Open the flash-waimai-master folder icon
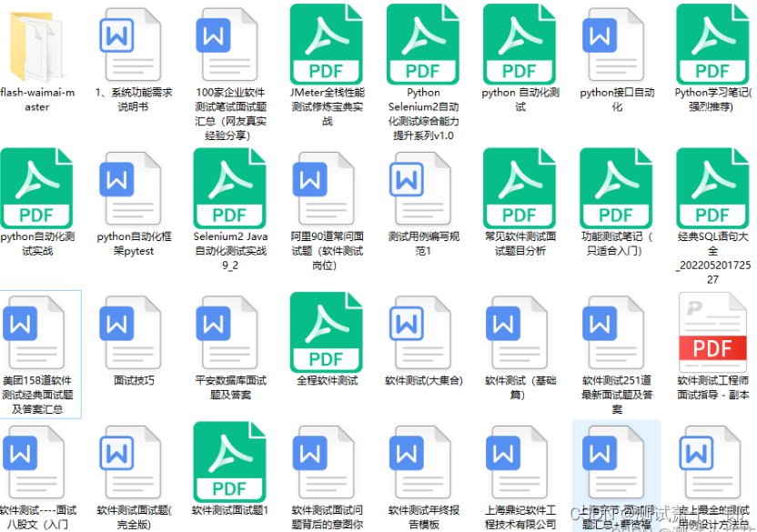 tap(36, 46)
